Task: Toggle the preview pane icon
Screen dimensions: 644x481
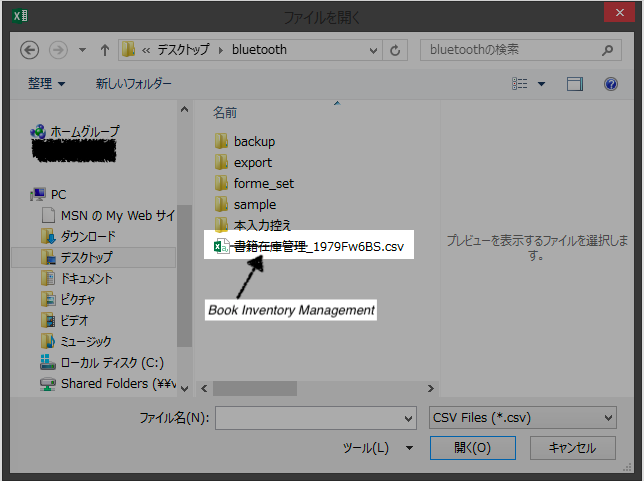Action: [x=574, y=84]
